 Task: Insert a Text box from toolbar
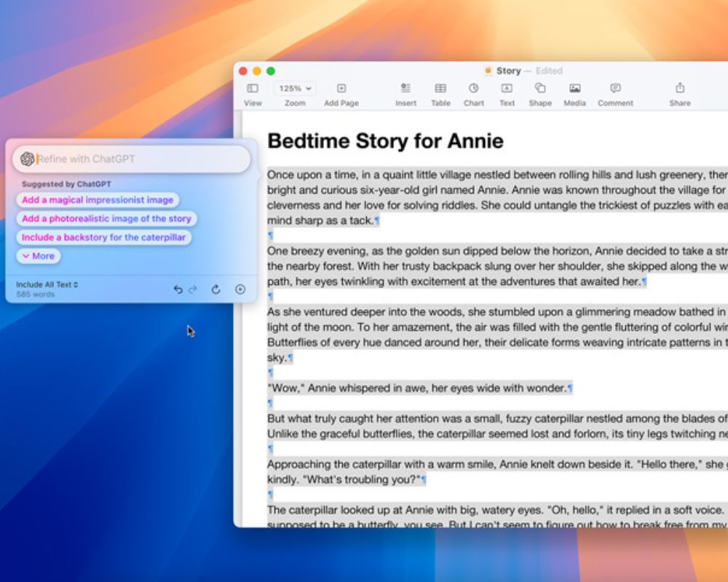tap(507, 88)
